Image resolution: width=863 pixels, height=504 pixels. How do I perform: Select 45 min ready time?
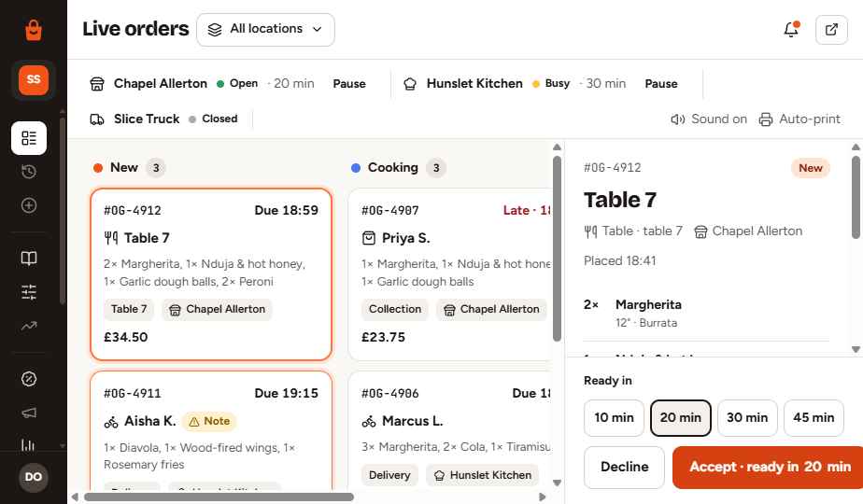click(x=813, y=417)
